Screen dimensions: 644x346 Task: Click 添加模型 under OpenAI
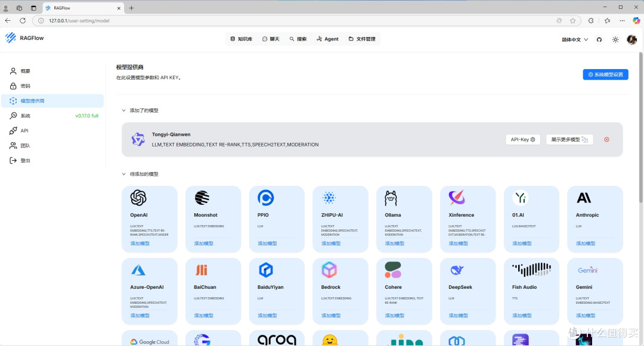[140, 244]
